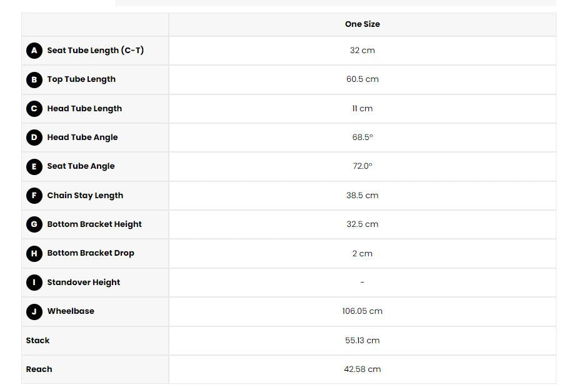Click the Seat Tube Length (C-T) label

click(95, 51)
